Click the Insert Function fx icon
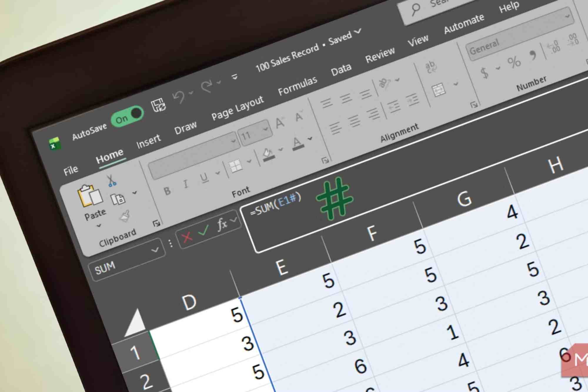This screenshot has height=392, width=588. pyautogui.click(x=222, y=225)
